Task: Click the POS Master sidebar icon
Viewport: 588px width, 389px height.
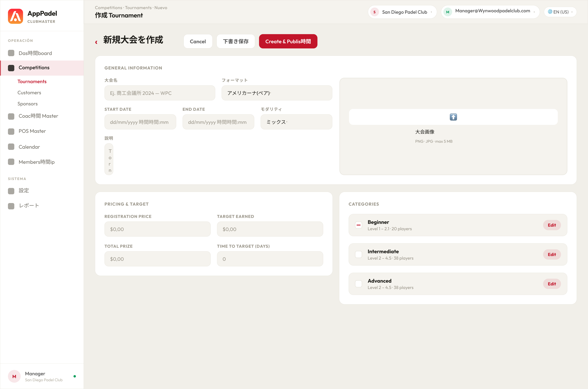Action: pos(11,131)
